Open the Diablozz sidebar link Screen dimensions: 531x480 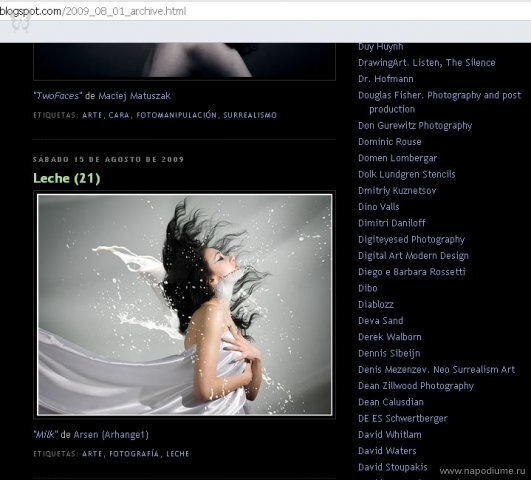point(376,304)
